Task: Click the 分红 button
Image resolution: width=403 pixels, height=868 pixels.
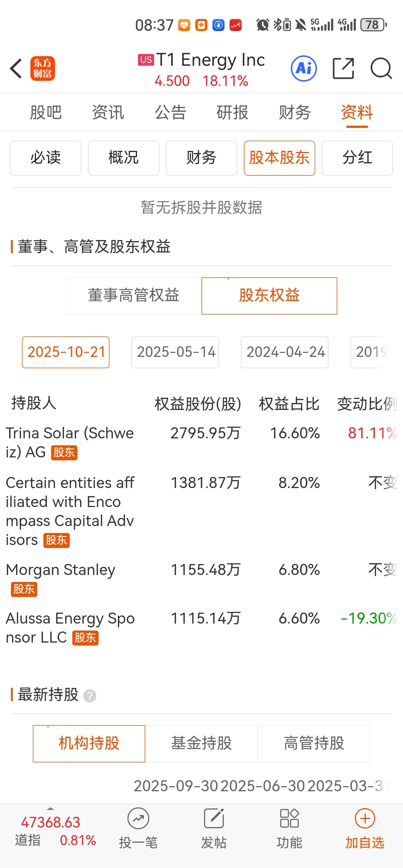Action: coord(357,158)
